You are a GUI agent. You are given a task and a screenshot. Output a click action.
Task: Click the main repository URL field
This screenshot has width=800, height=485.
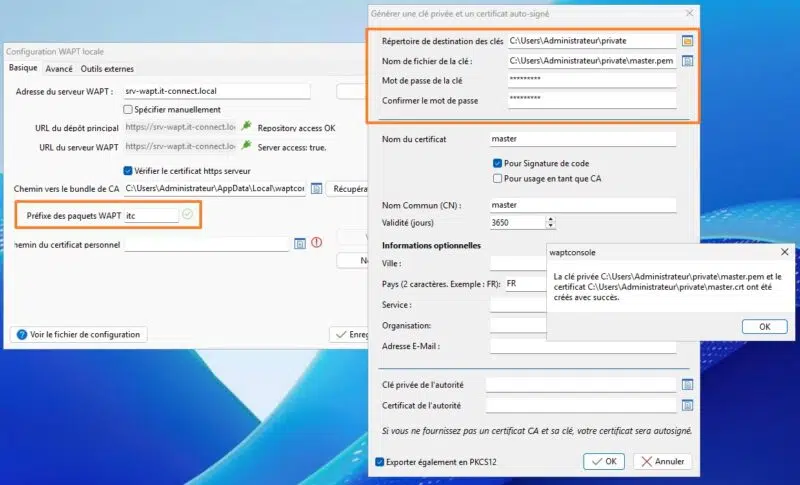pyautogui.click(x=180, y=127)
